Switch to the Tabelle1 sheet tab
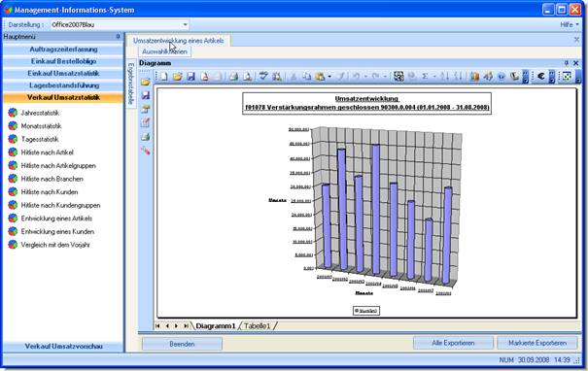The image size is (588, 371). 258,326
